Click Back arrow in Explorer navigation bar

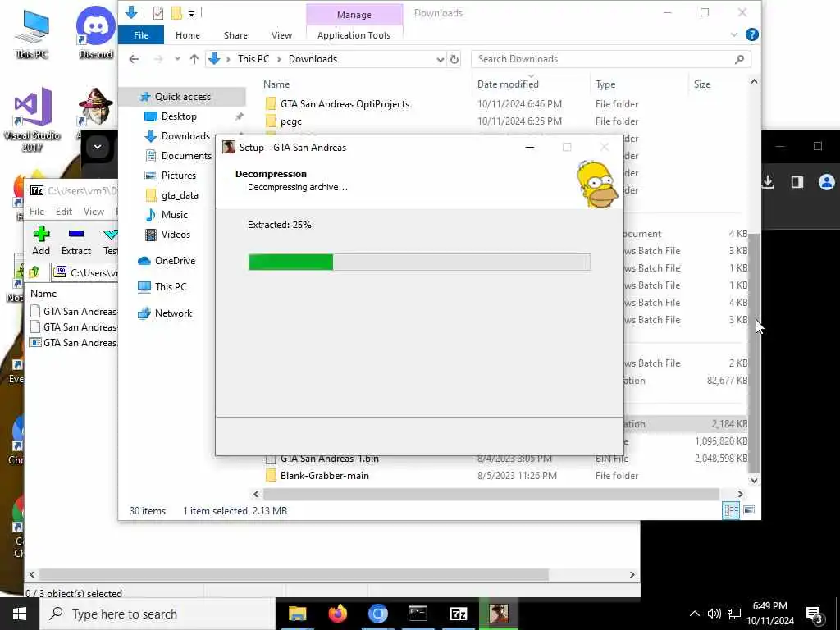134,59
